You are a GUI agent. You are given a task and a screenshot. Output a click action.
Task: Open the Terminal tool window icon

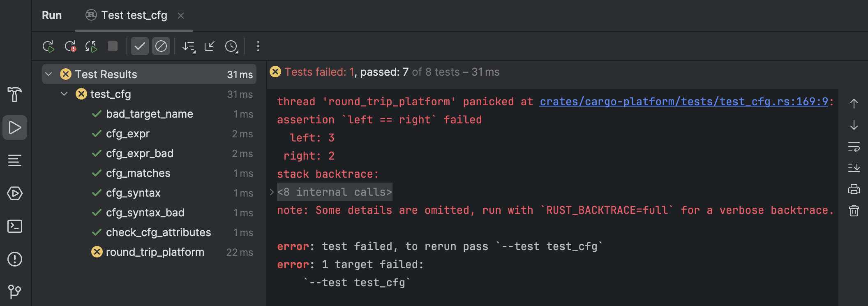tap(15, 226)
